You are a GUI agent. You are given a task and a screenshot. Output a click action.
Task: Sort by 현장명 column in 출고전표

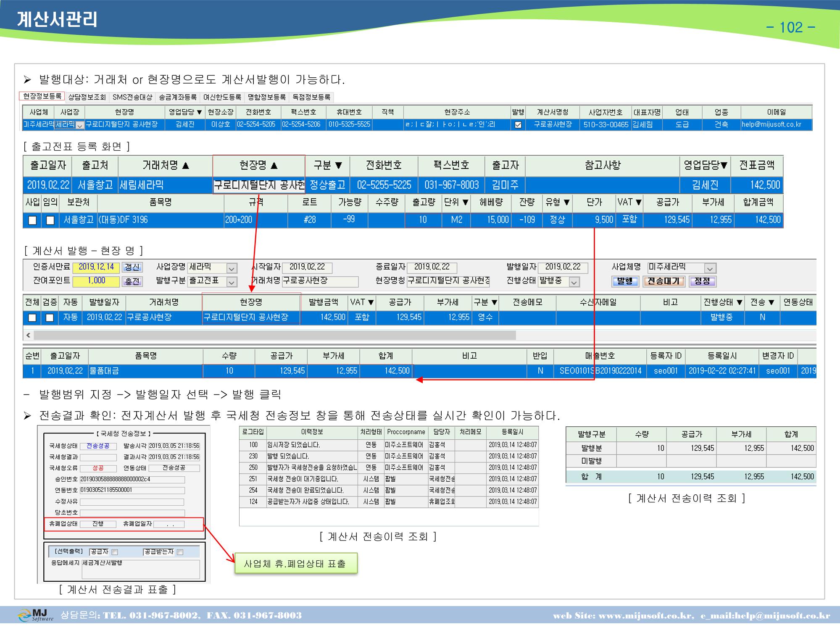coord(259,165)
